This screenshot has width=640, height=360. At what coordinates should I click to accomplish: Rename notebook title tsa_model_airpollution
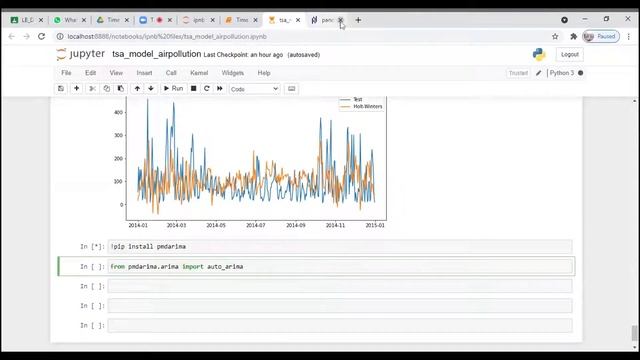point(157,54)
